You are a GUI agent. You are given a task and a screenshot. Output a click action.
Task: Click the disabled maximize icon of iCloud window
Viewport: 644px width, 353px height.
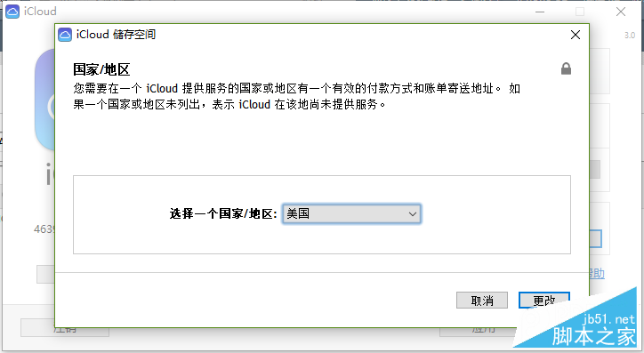[580, 12]
